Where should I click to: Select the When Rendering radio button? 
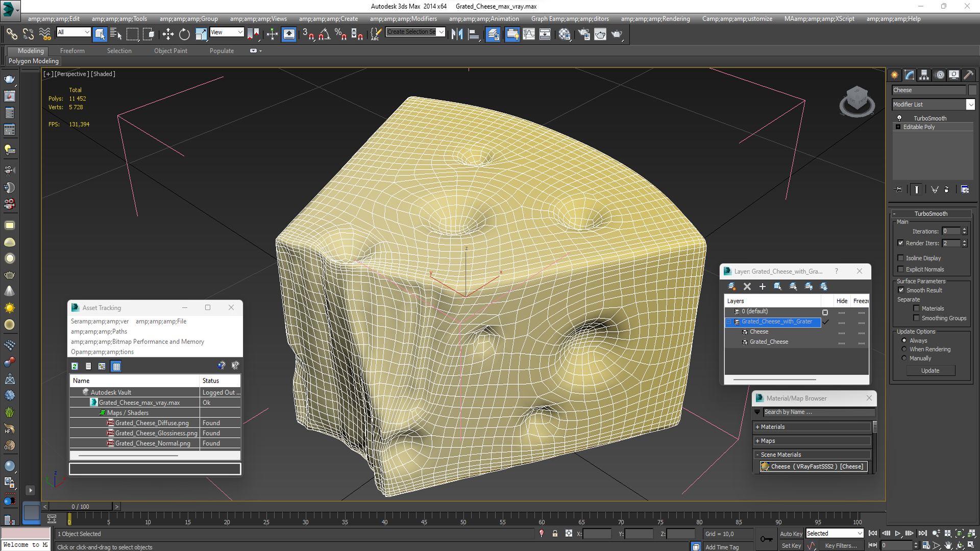(x=904, y=349)
